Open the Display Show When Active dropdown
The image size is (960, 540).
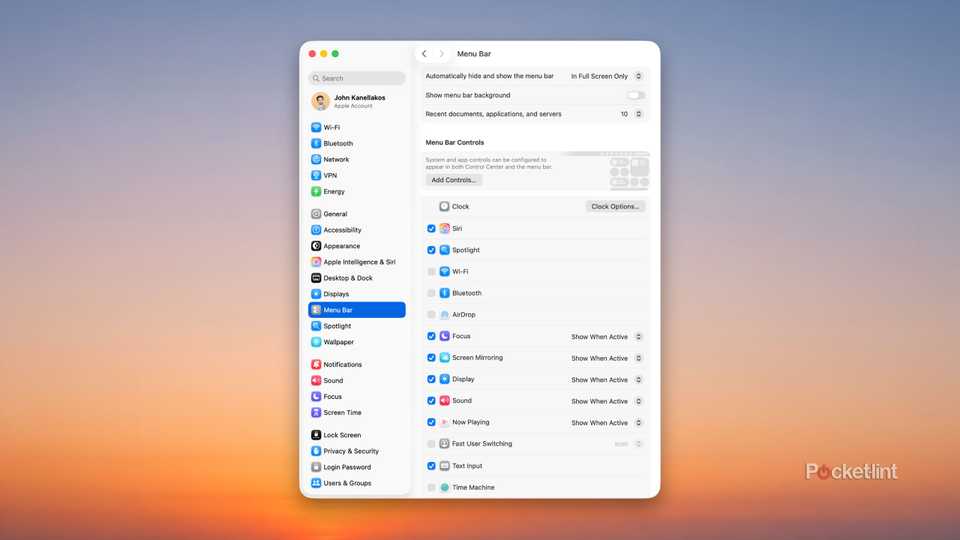pos(606,380)
